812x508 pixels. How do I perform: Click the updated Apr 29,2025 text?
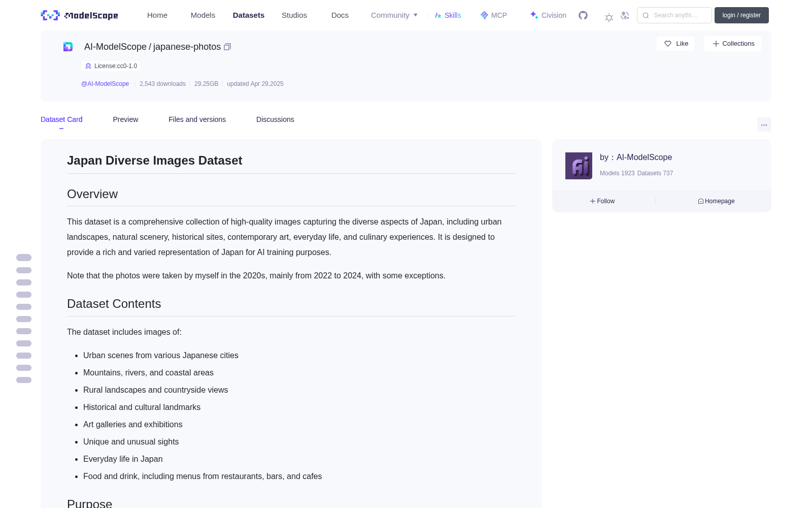coord(255,84)
